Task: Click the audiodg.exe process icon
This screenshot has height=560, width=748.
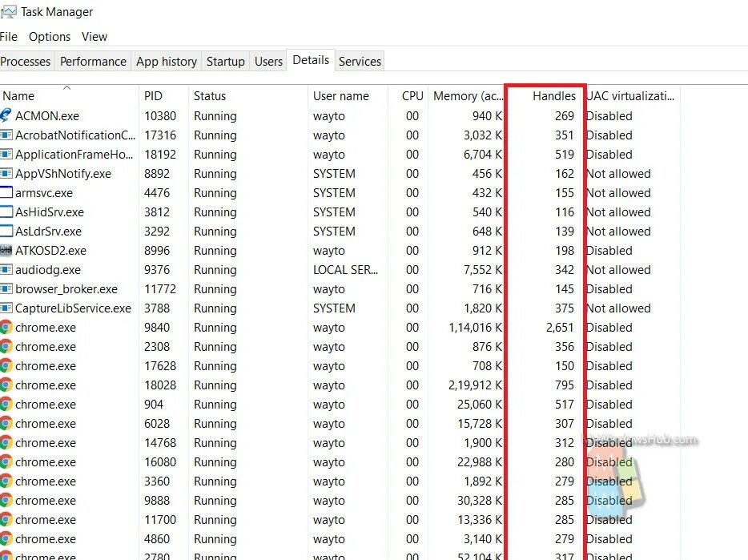Action: (x=6, y=269)
